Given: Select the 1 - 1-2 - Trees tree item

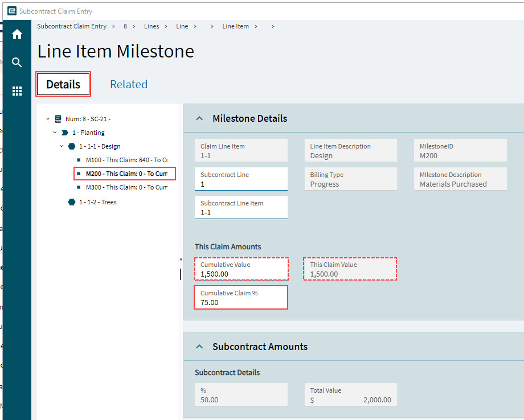Looking at the screenshot, I should (x=97, y=202).
